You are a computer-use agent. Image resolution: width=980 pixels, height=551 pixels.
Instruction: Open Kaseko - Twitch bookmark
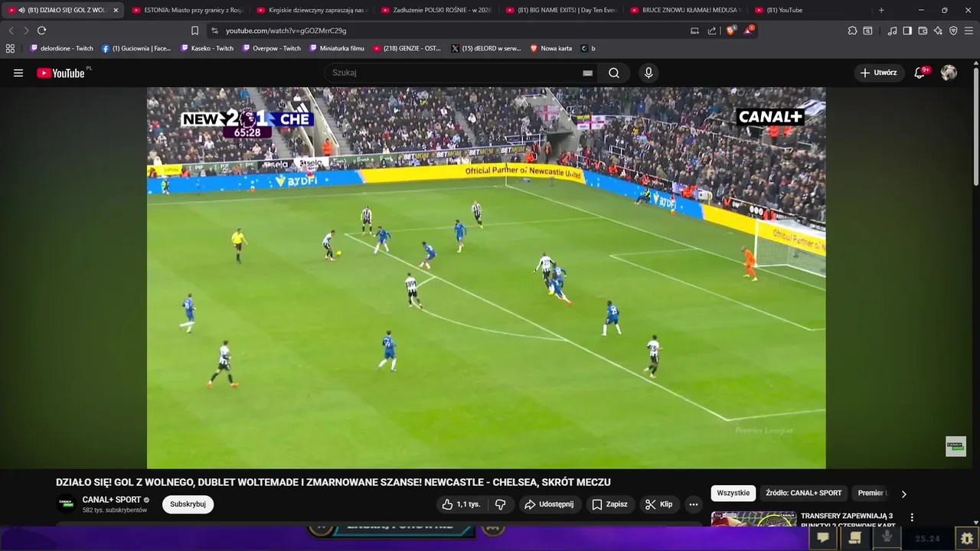207,48
